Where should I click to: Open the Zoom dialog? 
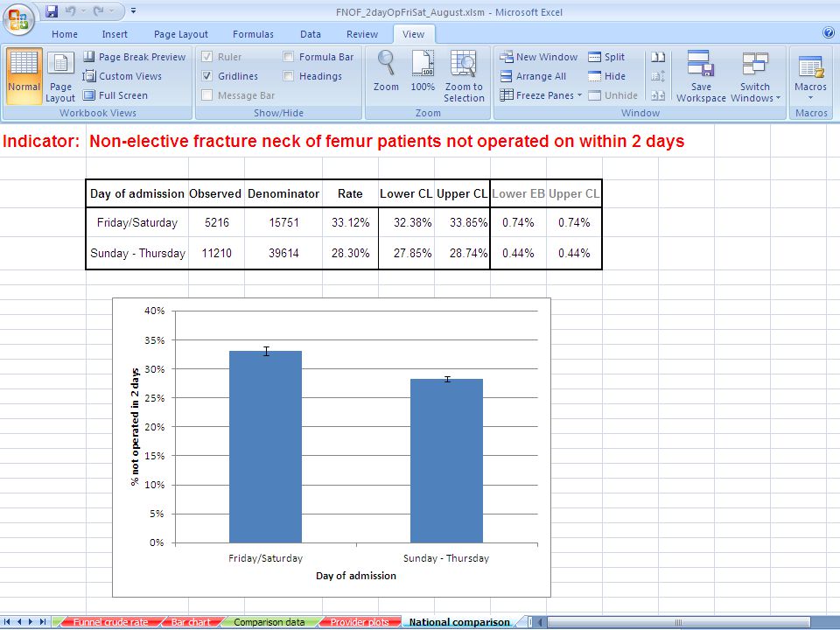point(386,71)
